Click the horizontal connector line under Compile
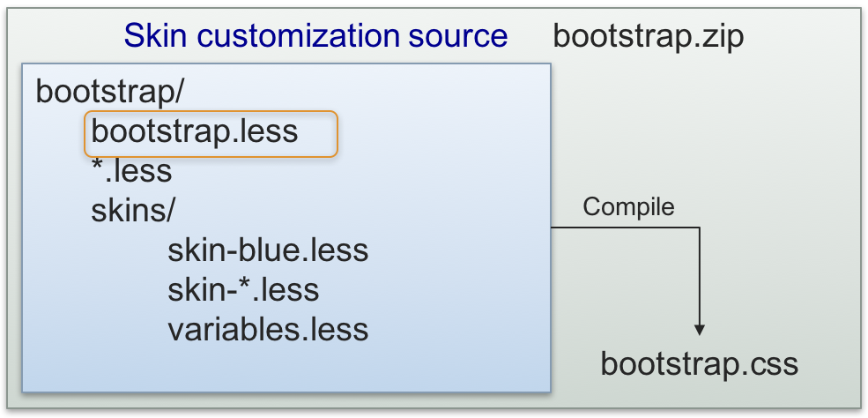The width and height of the screenshot is (868, 418). pyautogui.click(x=617, y=228)
